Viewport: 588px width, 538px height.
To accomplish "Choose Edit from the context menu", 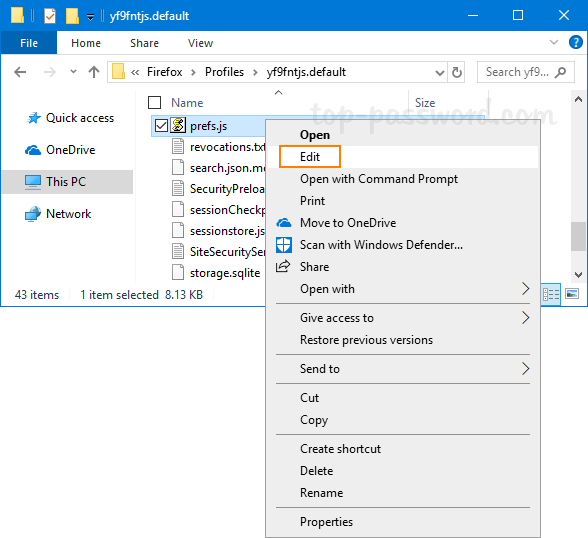I will tap(310, 156).
